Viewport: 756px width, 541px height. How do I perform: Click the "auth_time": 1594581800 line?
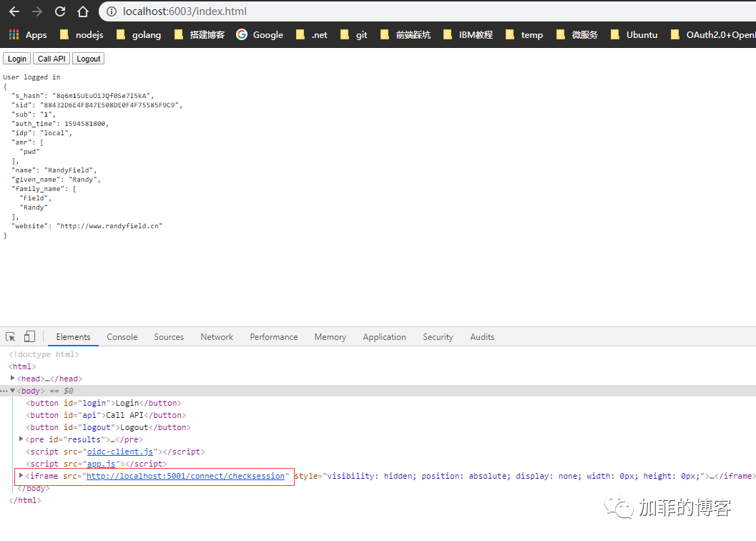coord(60,124)
